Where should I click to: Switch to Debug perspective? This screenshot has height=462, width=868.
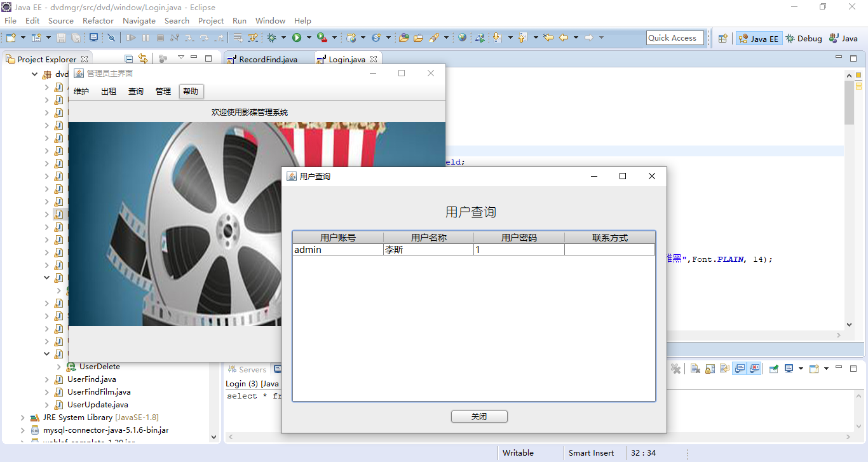(x=804, y=39)
